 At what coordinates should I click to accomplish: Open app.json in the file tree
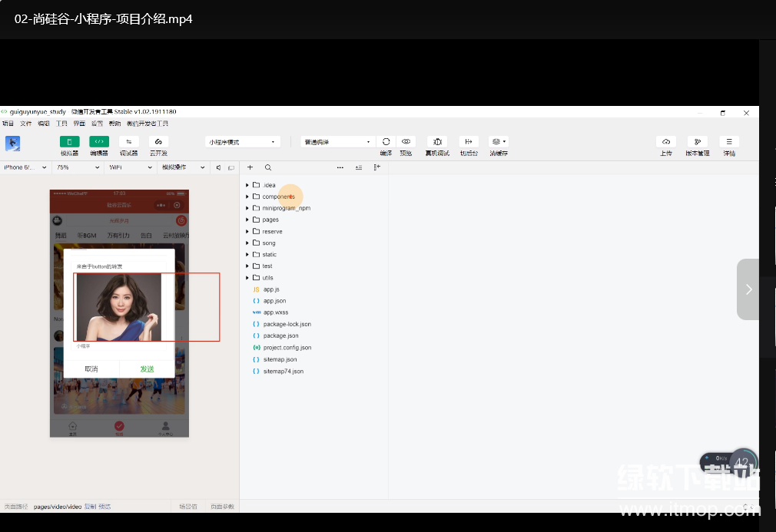click(274, 301)
